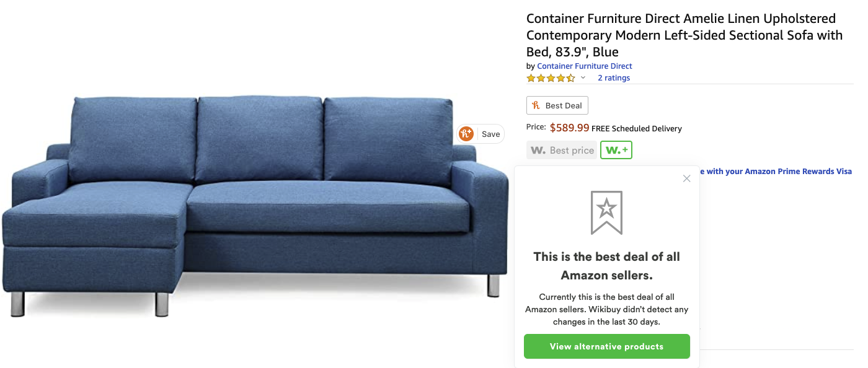Screen dimensions: 868x368
Task: Click the FREE Scheduled Delivery text
Action: tap(637, 129)
